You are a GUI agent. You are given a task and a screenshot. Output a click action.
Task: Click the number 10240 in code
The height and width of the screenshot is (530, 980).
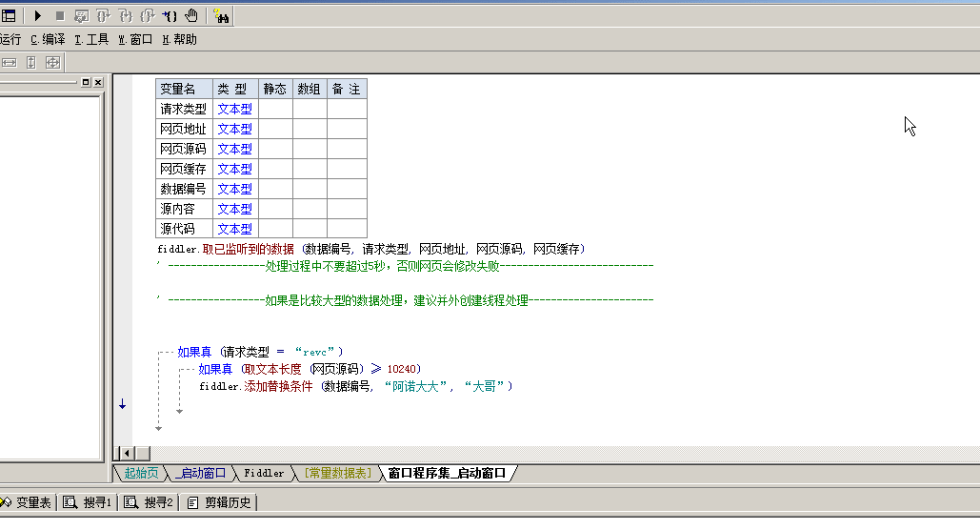[x=401, y=369]
